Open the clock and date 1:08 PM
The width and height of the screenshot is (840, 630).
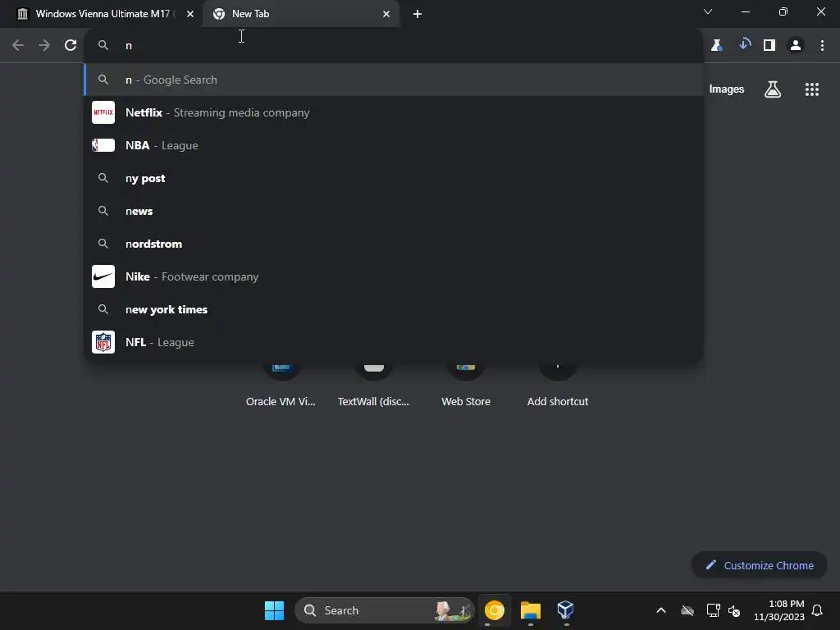[x=779, y=610]
